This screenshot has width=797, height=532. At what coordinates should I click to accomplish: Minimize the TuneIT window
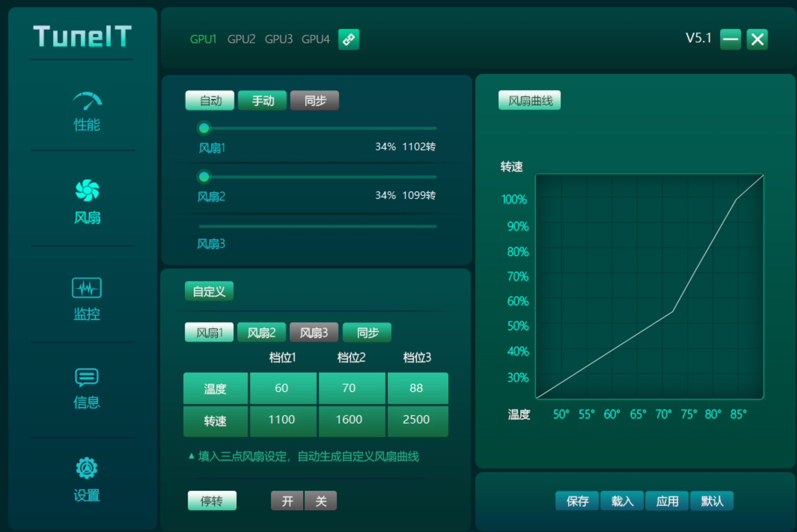click(731, 39)
